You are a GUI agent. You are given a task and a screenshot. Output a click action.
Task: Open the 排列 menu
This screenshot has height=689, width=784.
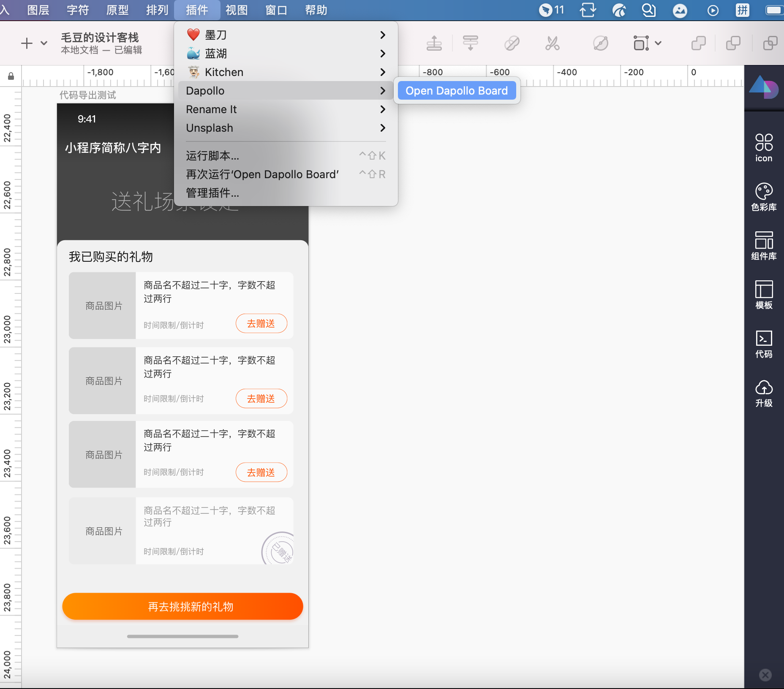point(157,10)
